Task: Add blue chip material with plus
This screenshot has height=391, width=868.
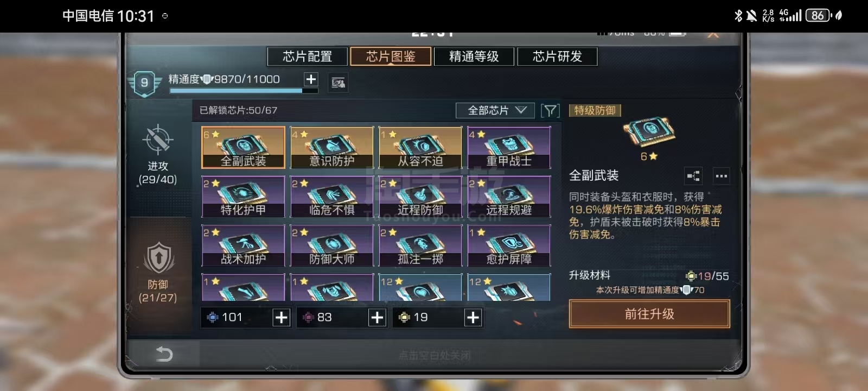Action: pyautogui.click(x=281, y=318)
